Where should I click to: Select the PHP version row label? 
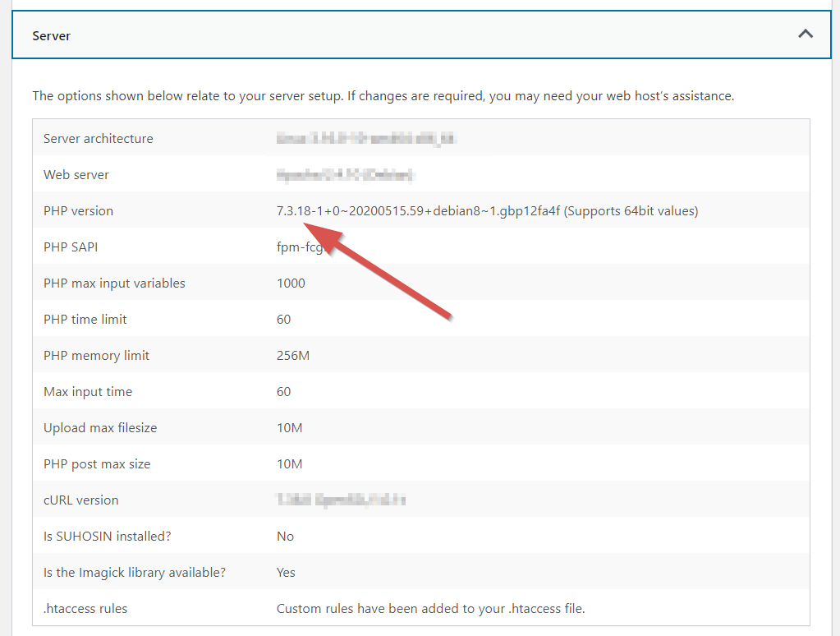(x=78, y=210)
